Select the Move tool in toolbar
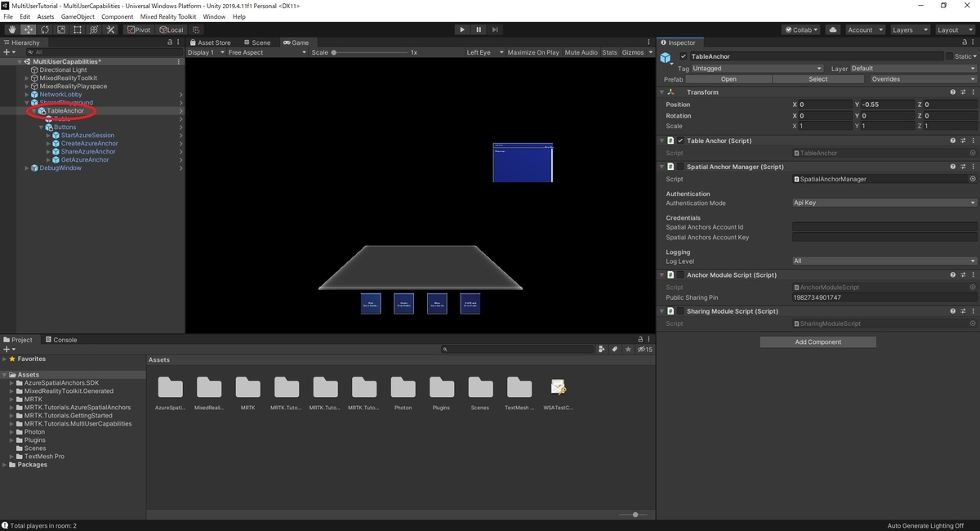 [29, 29]
